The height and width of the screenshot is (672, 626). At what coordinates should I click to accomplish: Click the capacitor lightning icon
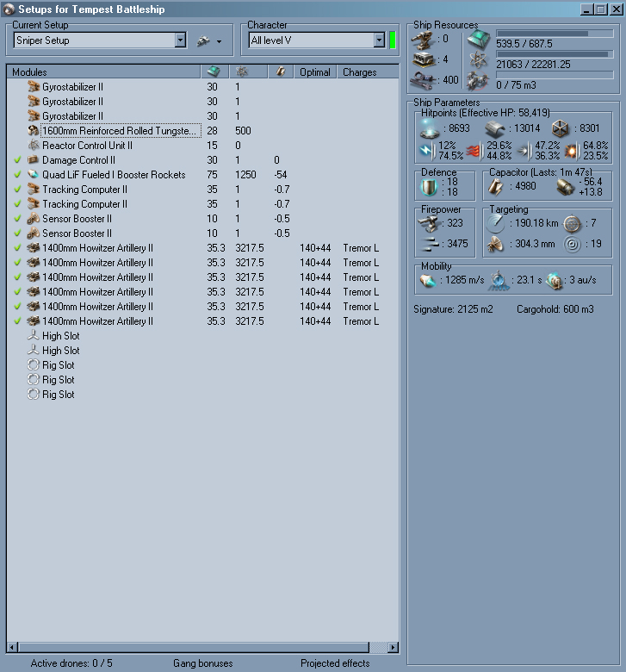pos(496,187)
